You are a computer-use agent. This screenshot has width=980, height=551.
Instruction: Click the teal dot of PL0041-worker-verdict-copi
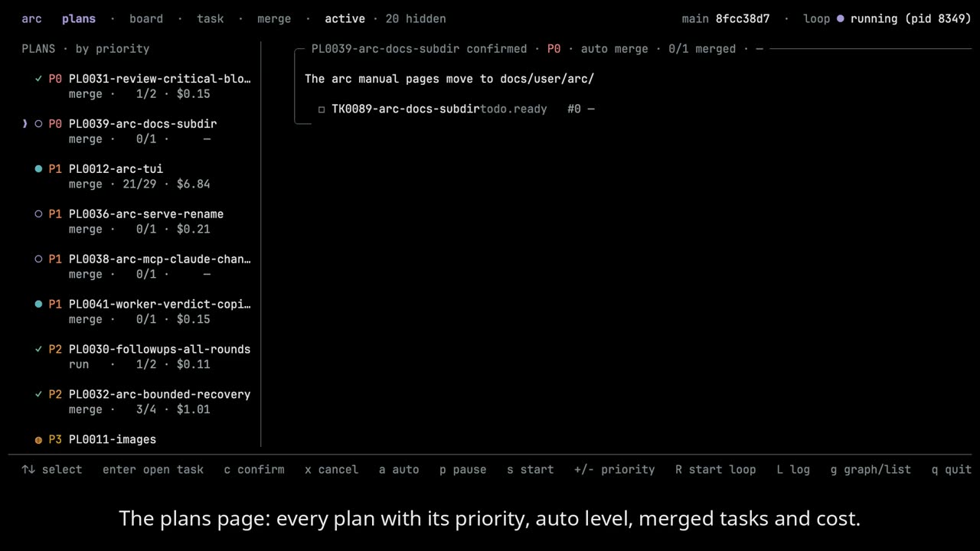[x=38, y=305]
